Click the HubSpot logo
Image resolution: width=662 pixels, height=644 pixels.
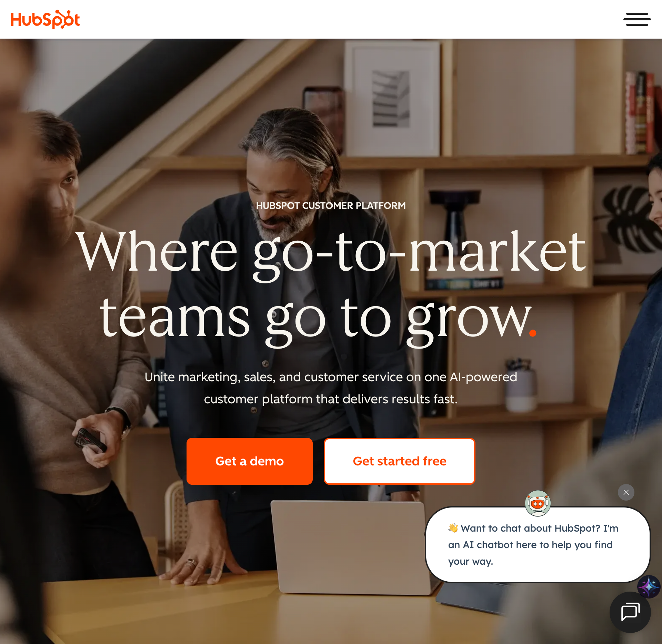point(45,19)
